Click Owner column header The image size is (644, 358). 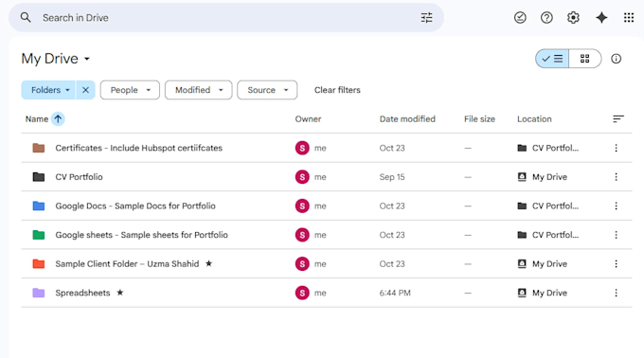(x=308, y=119)
